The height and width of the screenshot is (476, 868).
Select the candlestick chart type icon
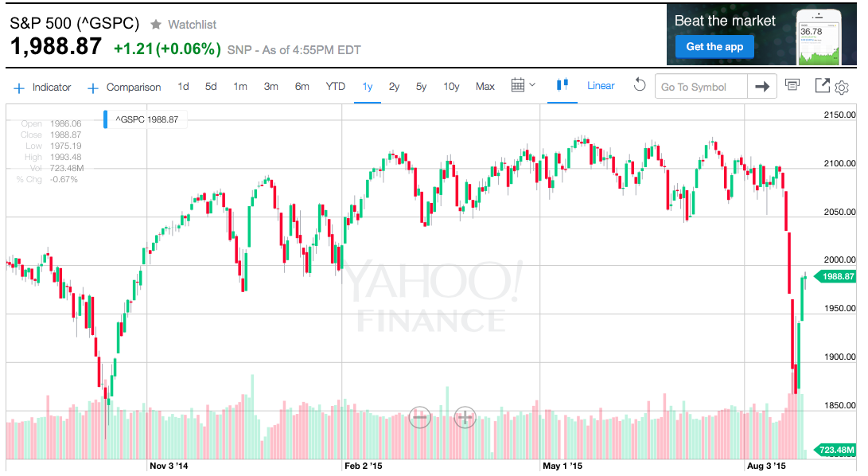563,86
